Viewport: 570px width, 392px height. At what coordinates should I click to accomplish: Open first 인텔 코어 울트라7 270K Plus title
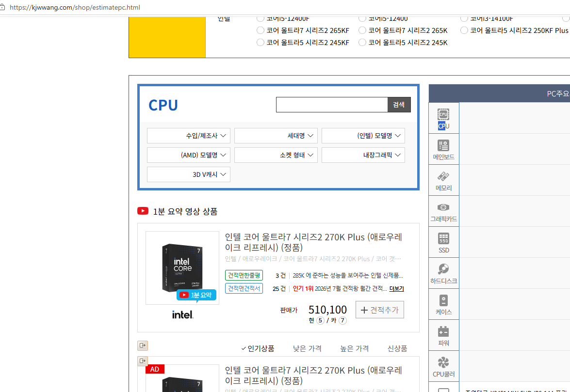tap(313, 242)
